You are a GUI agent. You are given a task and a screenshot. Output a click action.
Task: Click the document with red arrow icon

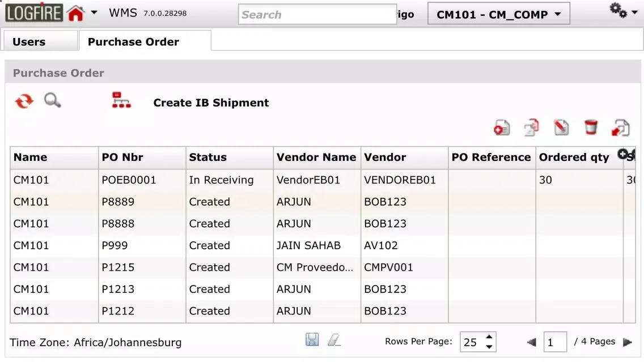click(621, 128)
